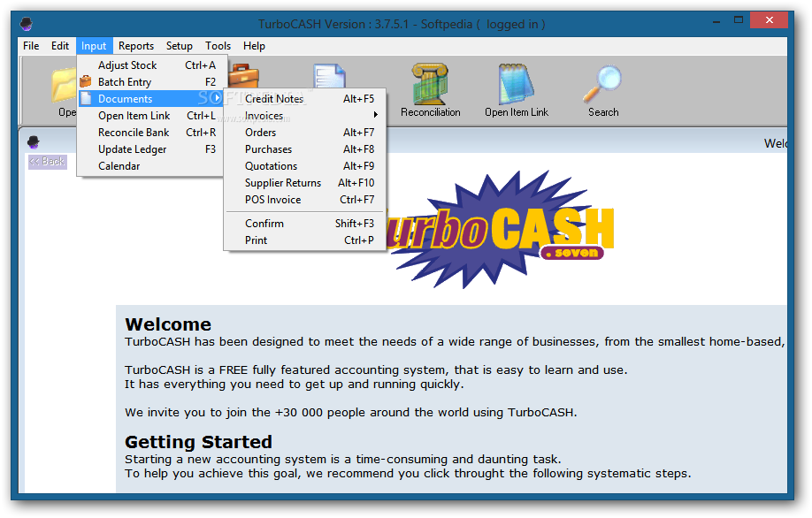Open the Edit menu
The width and height of the screenshot is (812, 518).
60,46
